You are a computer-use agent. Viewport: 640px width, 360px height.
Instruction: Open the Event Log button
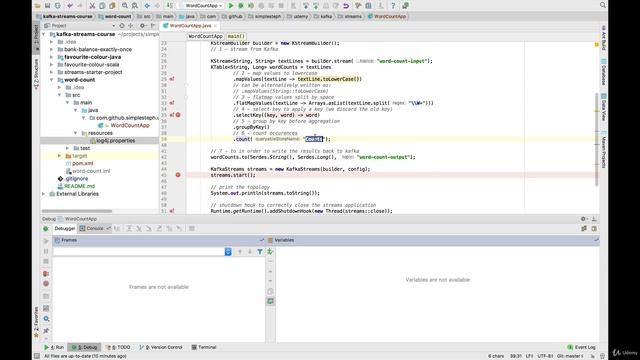[581, 347]
